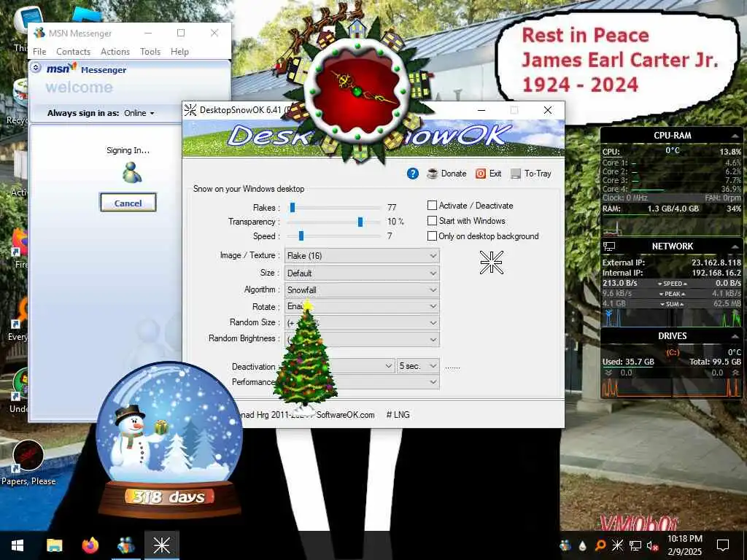Click the Donate coffee cup icon

[x=433, y=174]
